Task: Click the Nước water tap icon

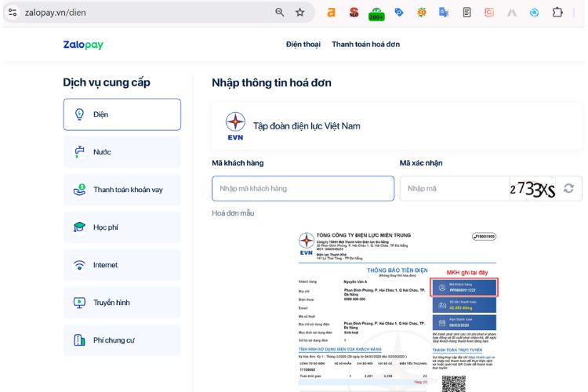Action: 79,151
